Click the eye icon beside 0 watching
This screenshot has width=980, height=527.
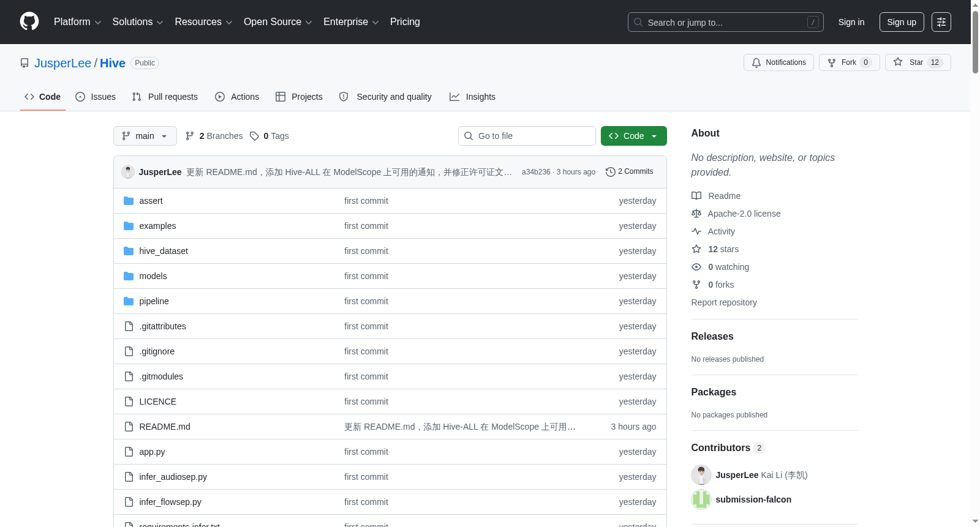click(696, 267)
